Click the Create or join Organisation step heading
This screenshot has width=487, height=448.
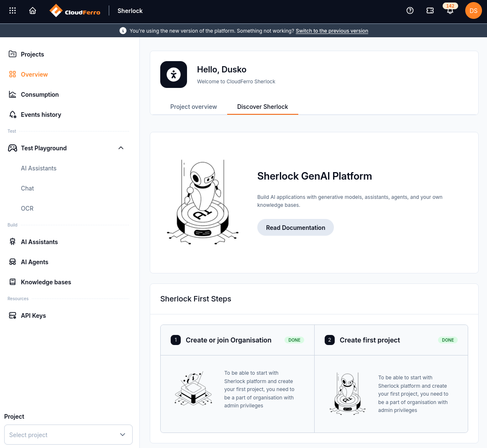click(228, 340)
